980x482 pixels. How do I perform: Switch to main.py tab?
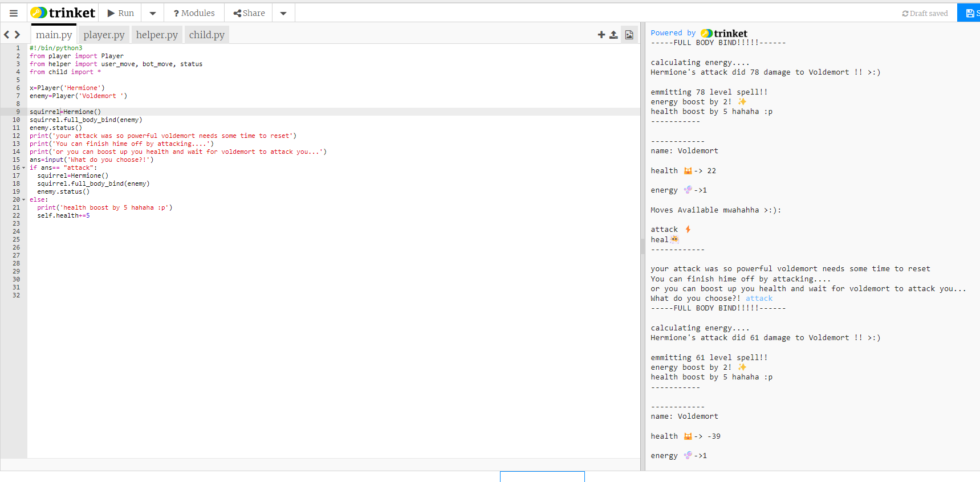(x=54, y=35)
